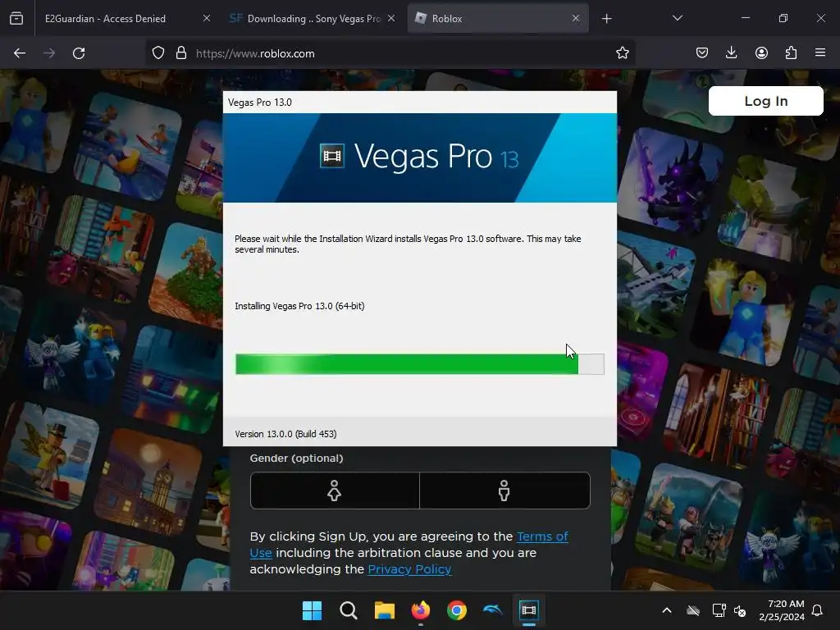
Task: Click the Log In button on Roblox
Action: click(x=765, y=101)
